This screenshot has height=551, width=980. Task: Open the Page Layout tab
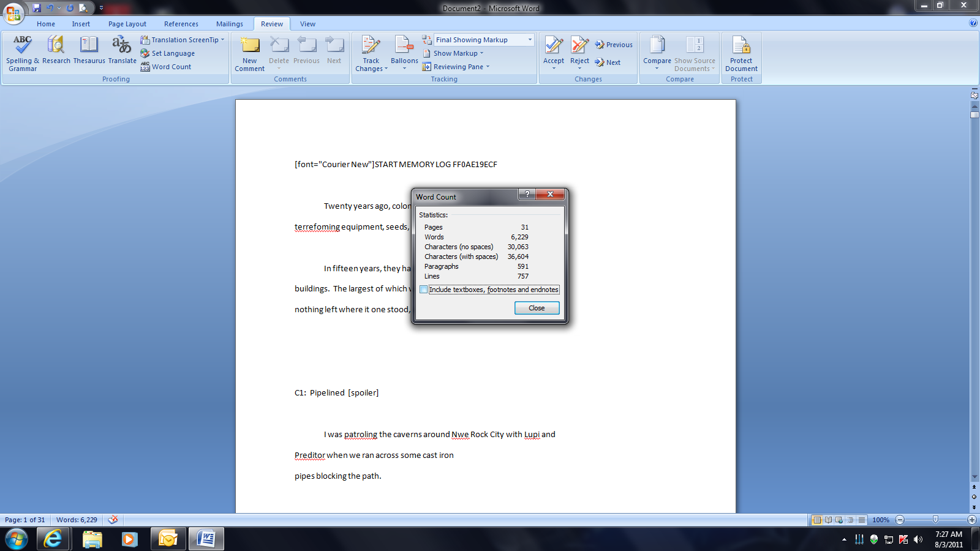click(127, 24)
